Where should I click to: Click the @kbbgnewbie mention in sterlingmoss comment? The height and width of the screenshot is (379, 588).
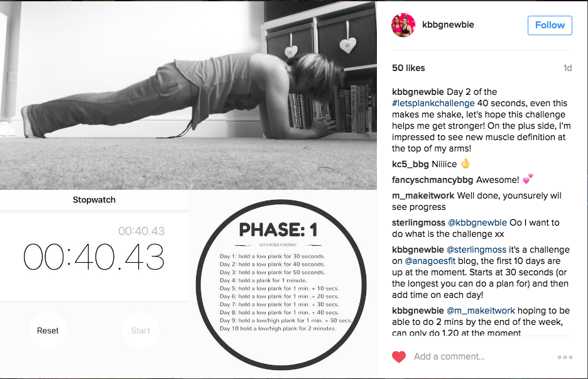pyautogui.click(x=477, y=223)
